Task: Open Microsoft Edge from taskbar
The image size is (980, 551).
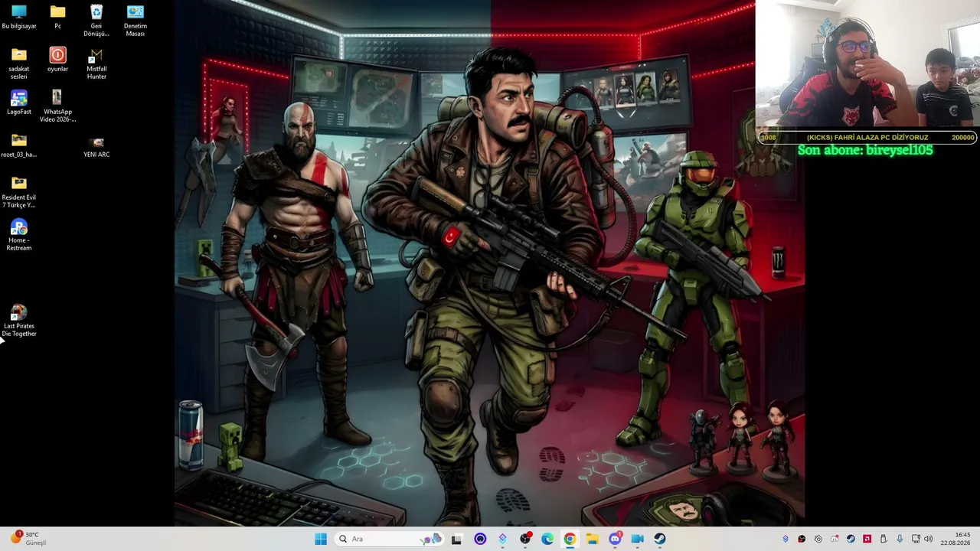Action: (547, 539)
